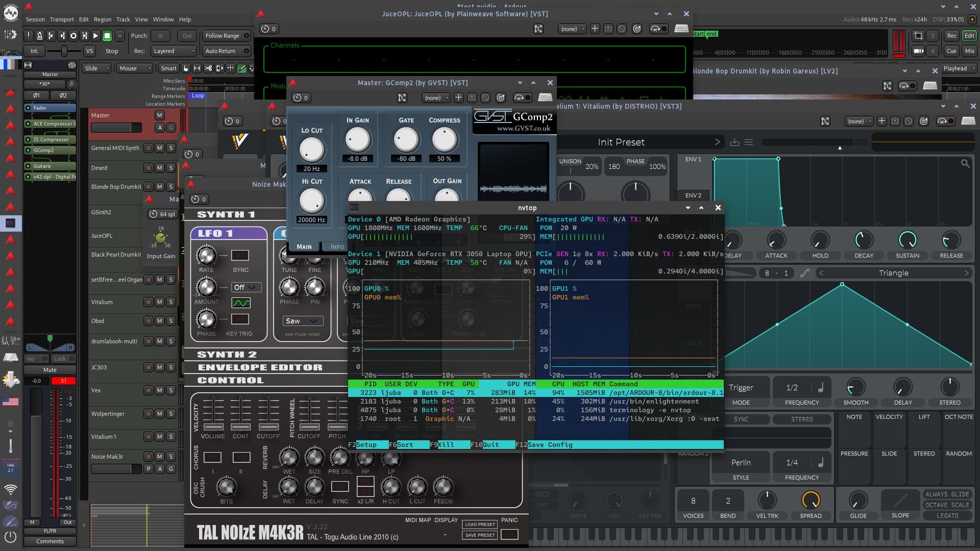The height and width of the screenshot is (551, 980).
Task: Click the transport speed slider handle
Action: (x=64, y=51)
